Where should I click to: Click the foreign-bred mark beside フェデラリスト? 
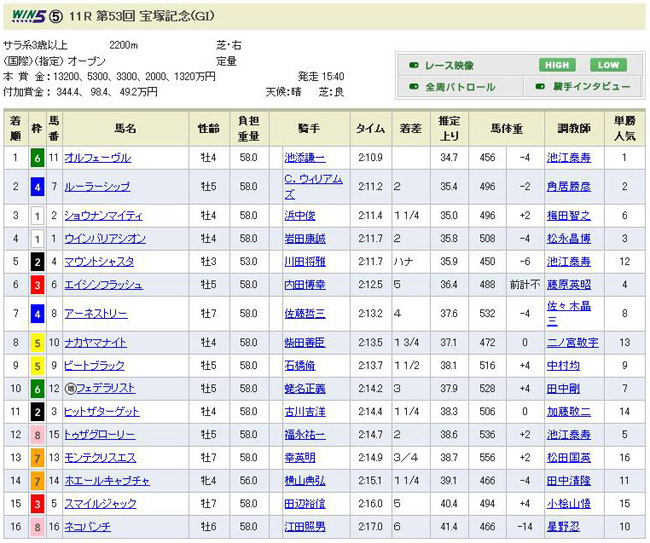pyautogui.click(x=69, y=388)
